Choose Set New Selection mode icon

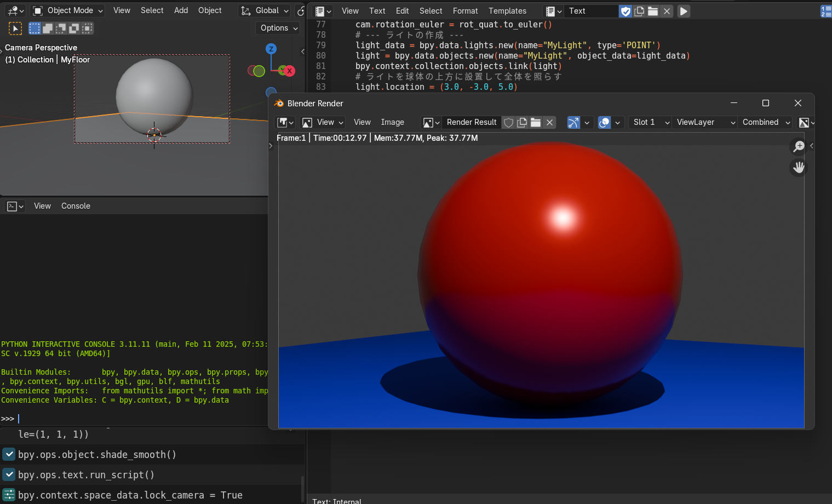coord(35,28)
